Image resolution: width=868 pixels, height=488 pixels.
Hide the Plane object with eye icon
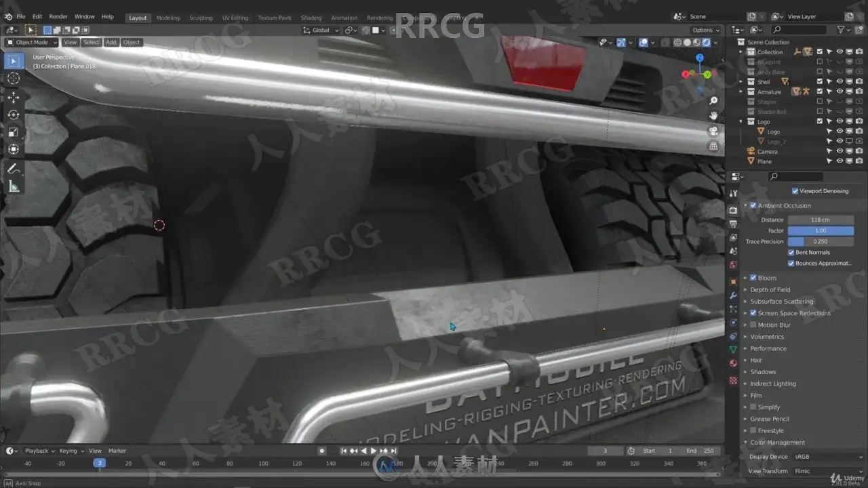pyautogui.click(x=840, y=161)
